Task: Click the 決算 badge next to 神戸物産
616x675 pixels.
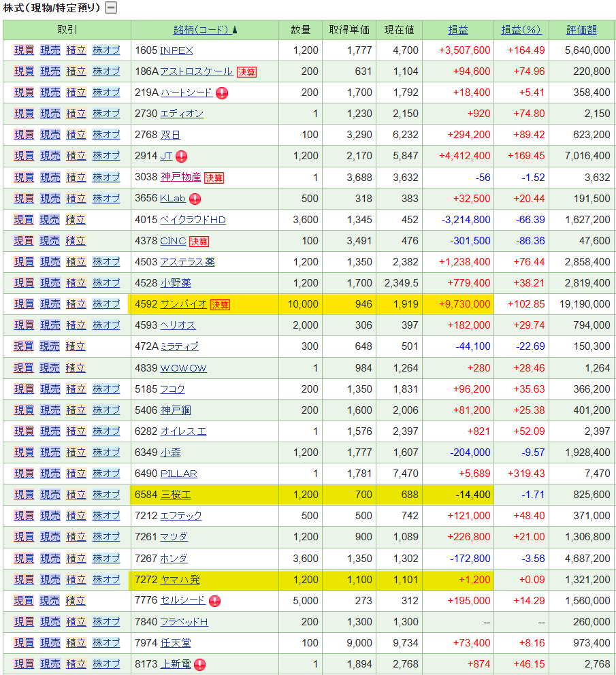Action: coord(214,178)
